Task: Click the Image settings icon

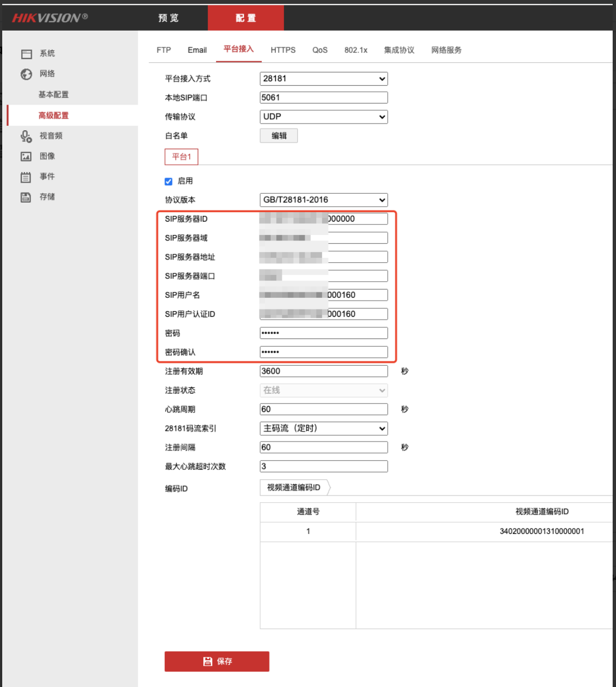Action: [x=26, y=156]
